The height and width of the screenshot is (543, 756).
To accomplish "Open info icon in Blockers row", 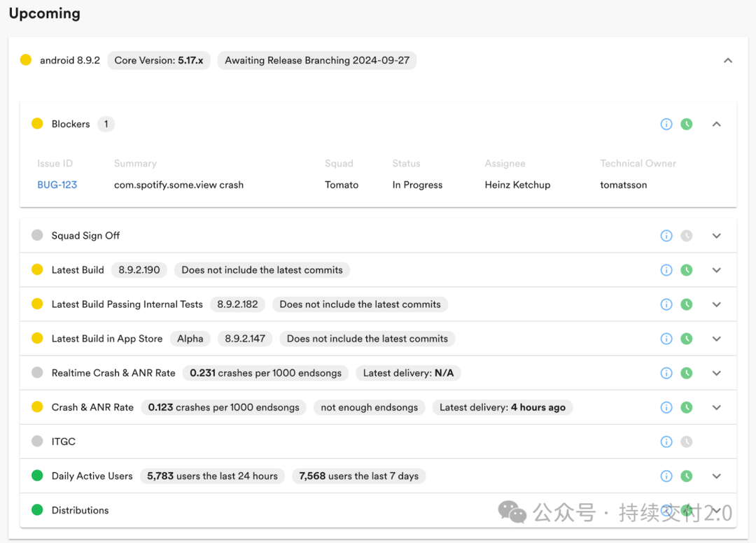I will (x=666, y=125).
